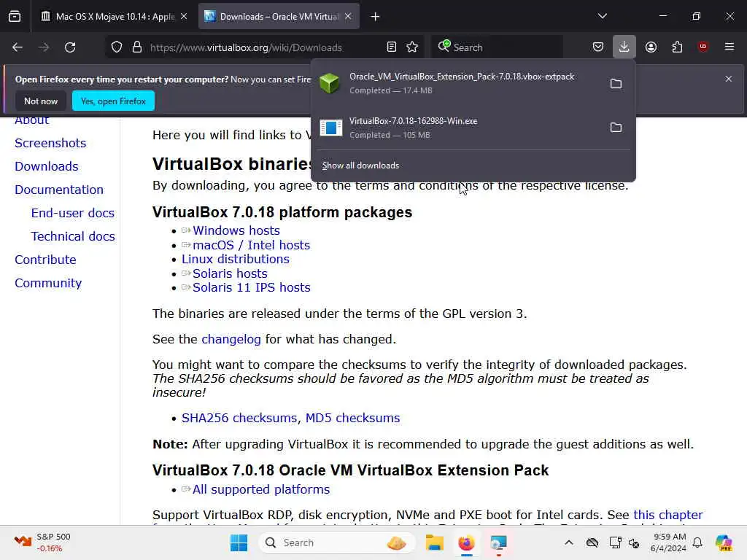The width and height of the screenshot is (747, 560).
Task: Open the Screenshots sidebar link
Action: tap(50, 144)
